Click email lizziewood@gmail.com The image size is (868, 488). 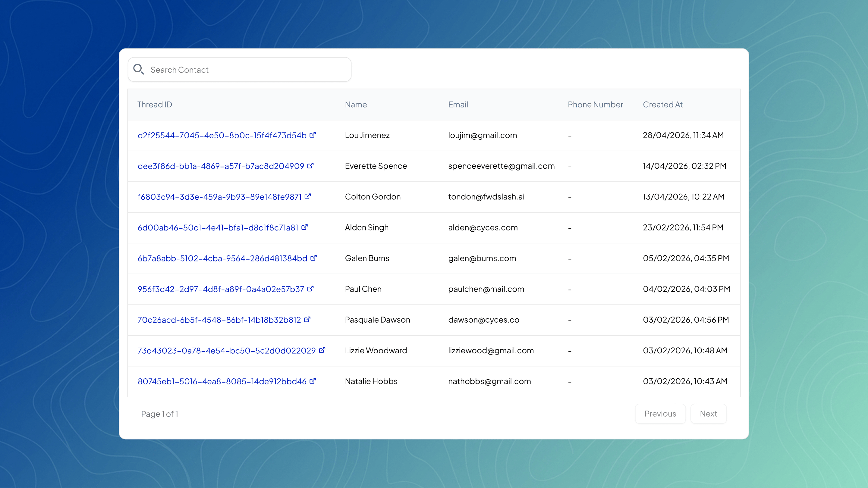pyautogui.click(x=491, y=351)
